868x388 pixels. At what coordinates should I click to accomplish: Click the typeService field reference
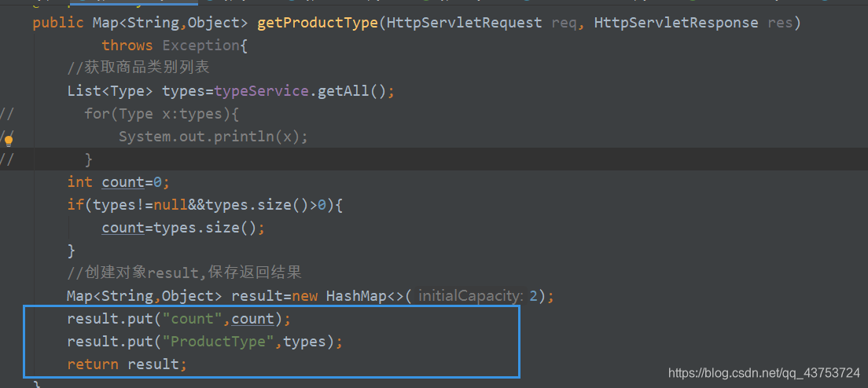(x=261, y=90)
